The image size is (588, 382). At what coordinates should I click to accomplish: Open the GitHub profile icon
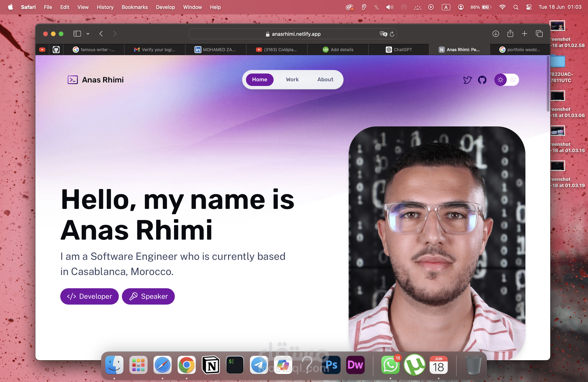point(482,80)
